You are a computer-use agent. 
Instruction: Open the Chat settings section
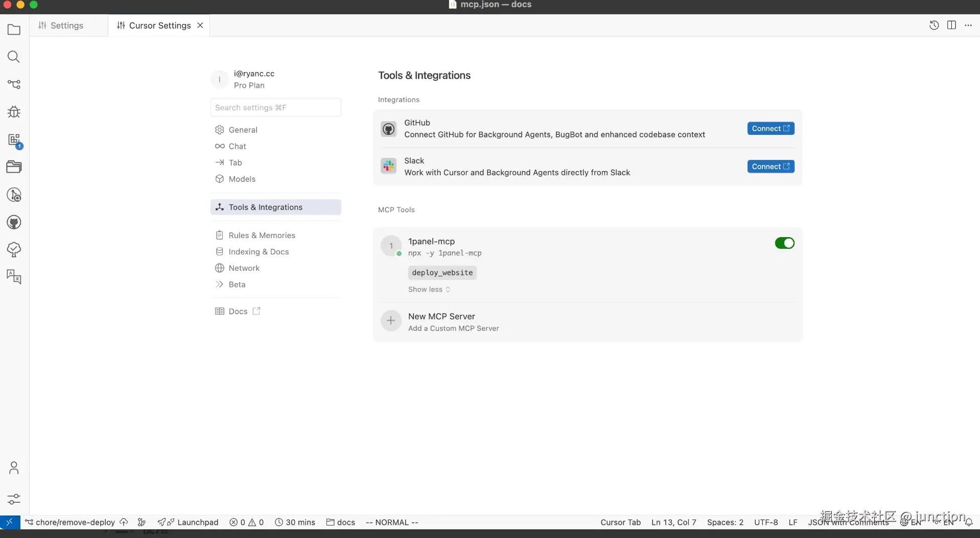[x=276, y=146]
